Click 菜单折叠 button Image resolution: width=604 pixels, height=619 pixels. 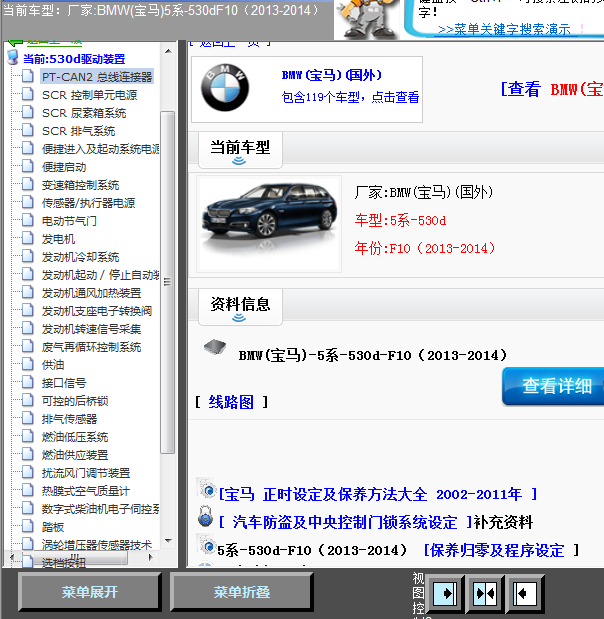tap(242, 592)
